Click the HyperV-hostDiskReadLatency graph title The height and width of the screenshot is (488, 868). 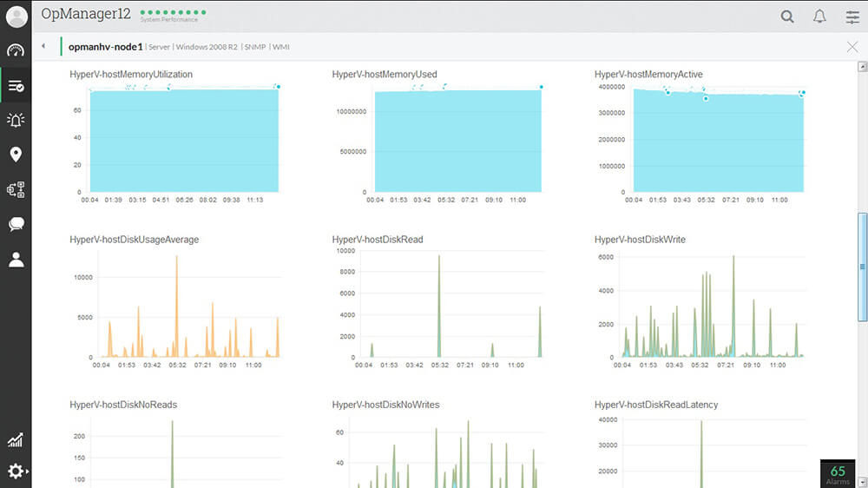click(656, 405)
